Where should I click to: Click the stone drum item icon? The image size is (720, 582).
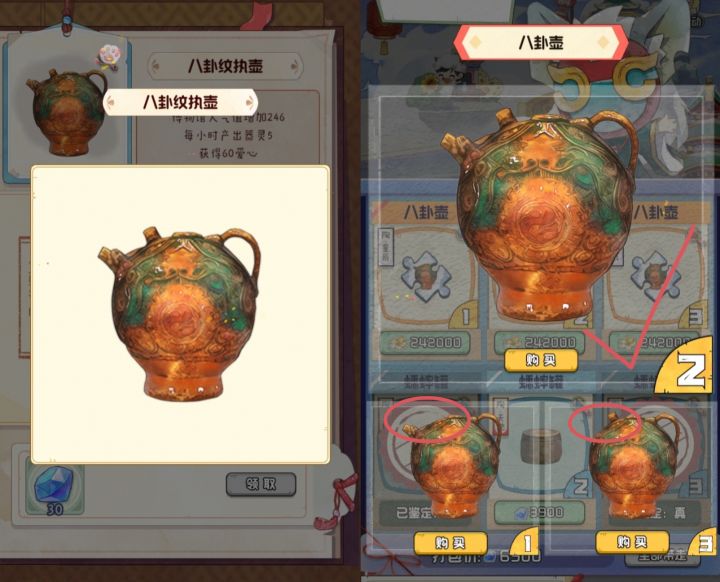539,445
